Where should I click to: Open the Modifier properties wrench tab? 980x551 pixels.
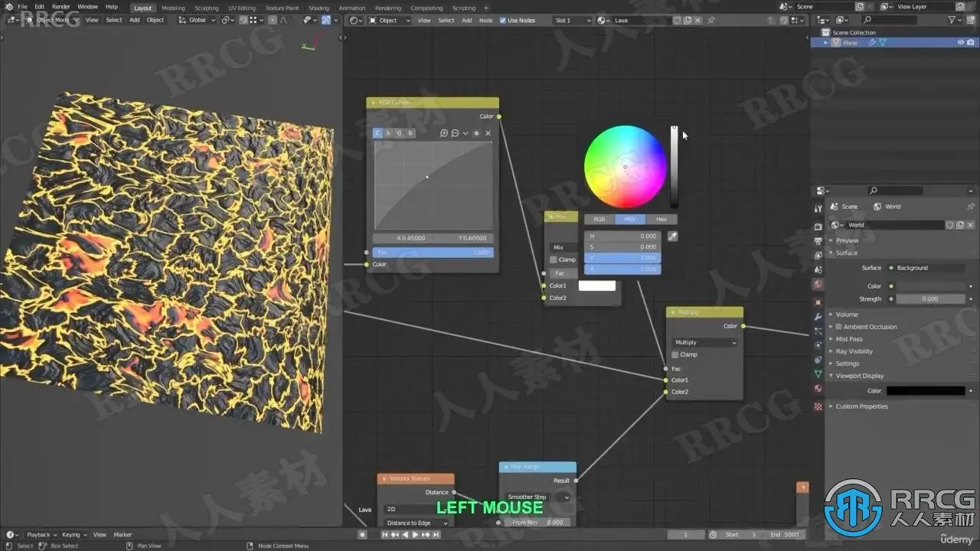coord(818,315)
